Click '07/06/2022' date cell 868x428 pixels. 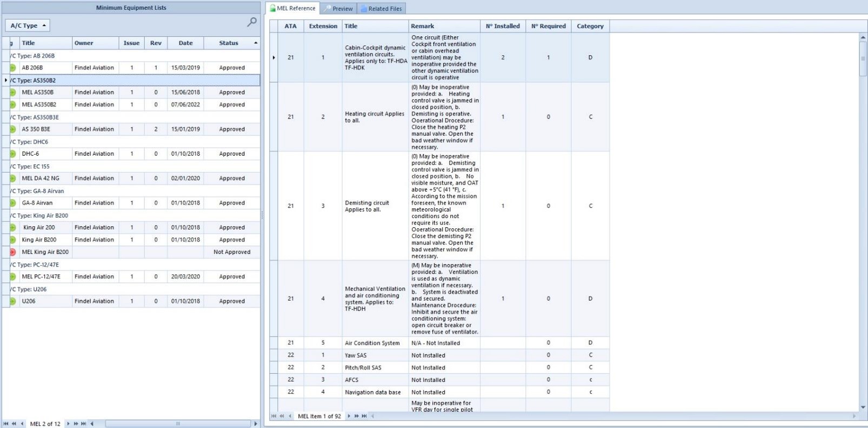pyautogui.click(x=185, y=104)
